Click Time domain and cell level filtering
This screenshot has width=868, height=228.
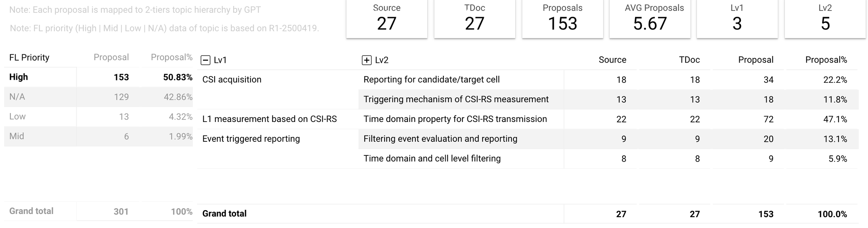432,158
